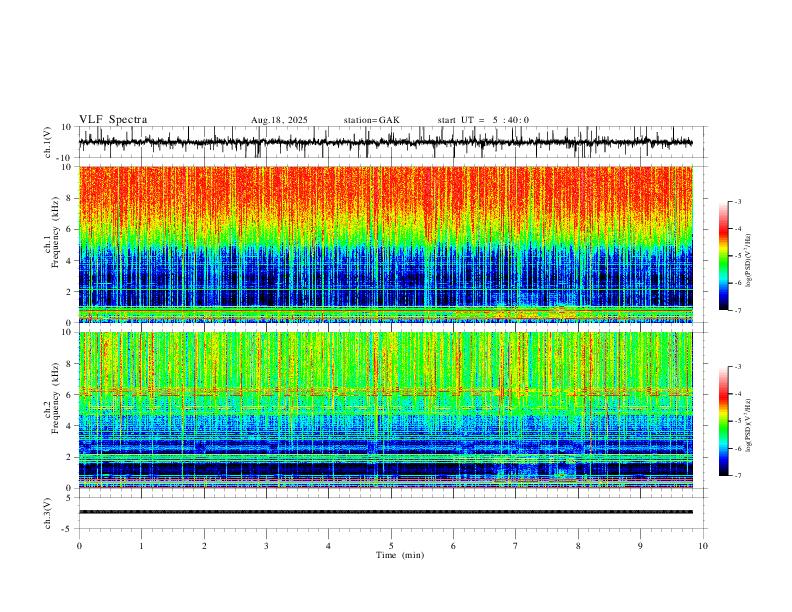This screenshot has width=792, height=612.
Task: Select the "ch.3(V)" axis label
Action: point(48,514)
